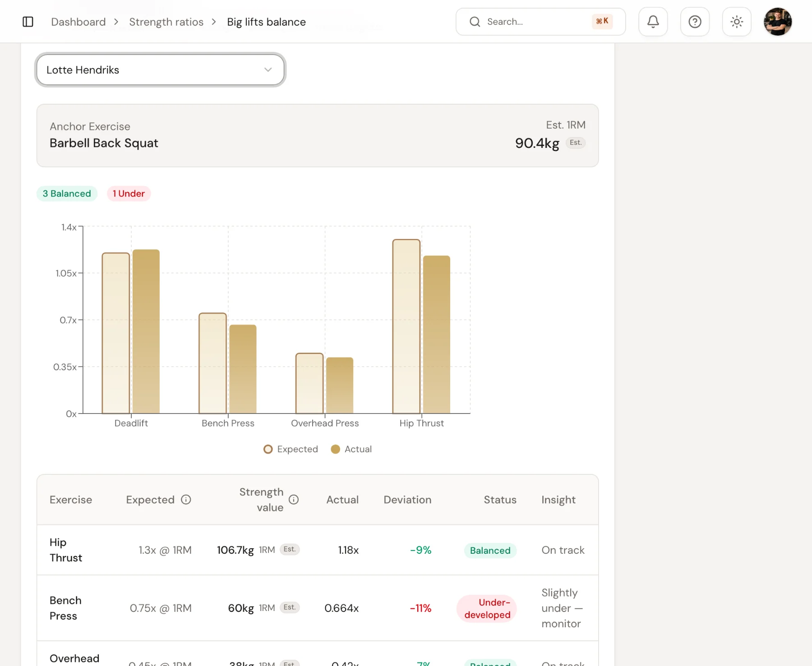812x666 pixels.
Task: Click the 1 Under badge
Action: click(x=129, y=193)
